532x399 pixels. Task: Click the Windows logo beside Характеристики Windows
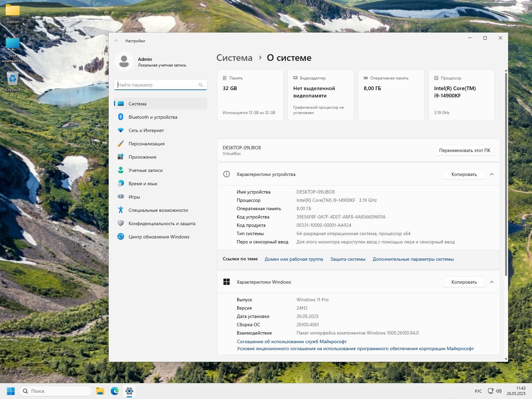tap(226, 282)
